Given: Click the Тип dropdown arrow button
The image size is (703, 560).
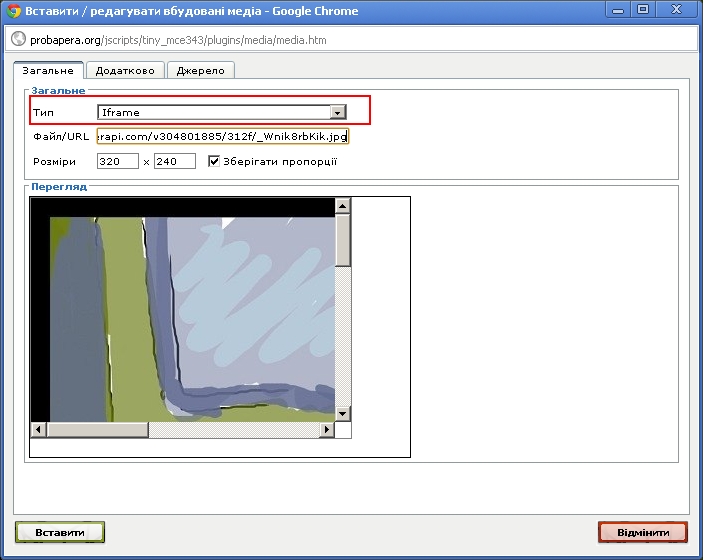Looking at the screenshot, I should [x=338, y=113].
